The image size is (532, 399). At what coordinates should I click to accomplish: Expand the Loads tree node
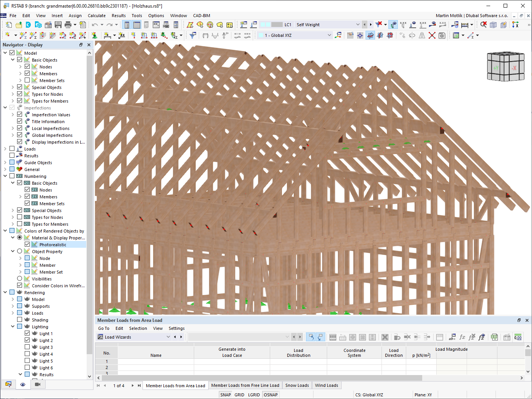click(x=5, y=149)
